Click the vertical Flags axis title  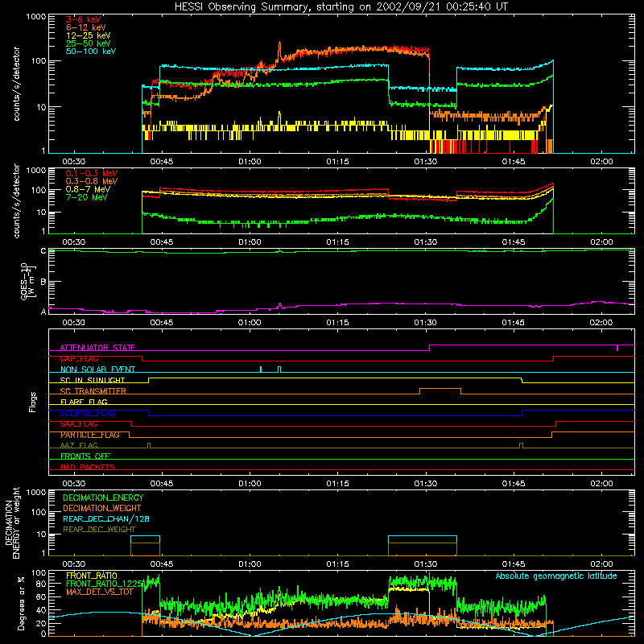click(33, 402)
